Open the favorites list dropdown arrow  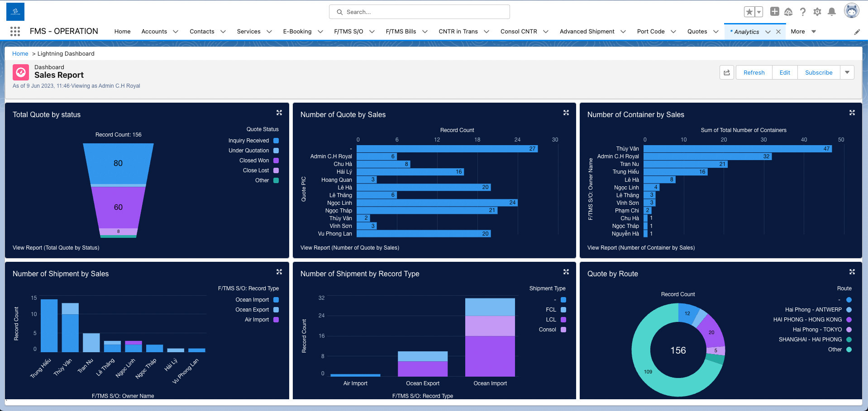(759, 12)
